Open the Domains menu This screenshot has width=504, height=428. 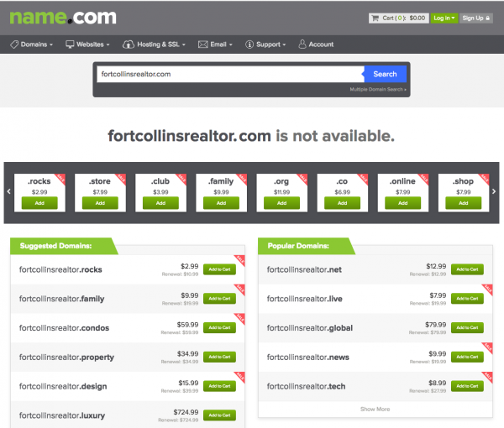tap(32, 44)
